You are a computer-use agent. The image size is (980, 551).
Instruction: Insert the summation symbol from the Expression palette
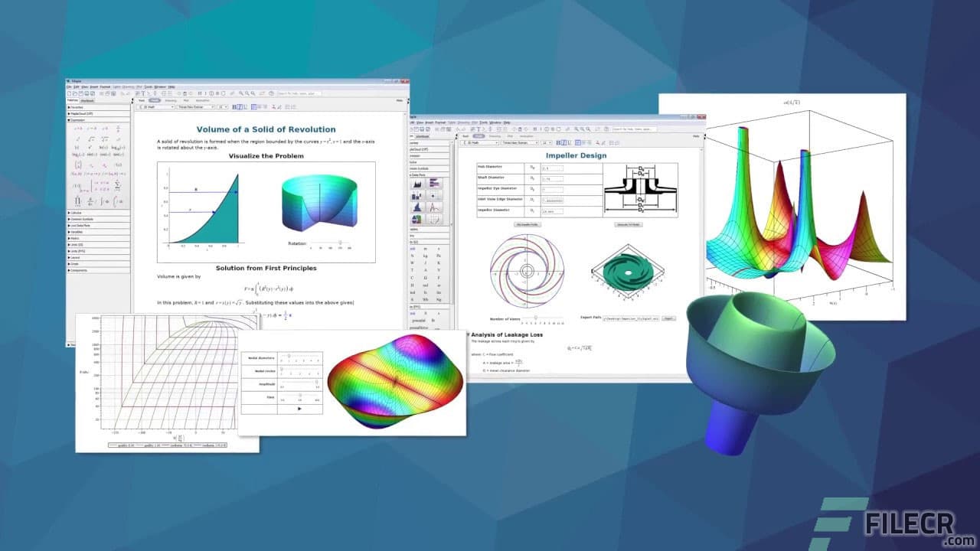pos(118,186)
